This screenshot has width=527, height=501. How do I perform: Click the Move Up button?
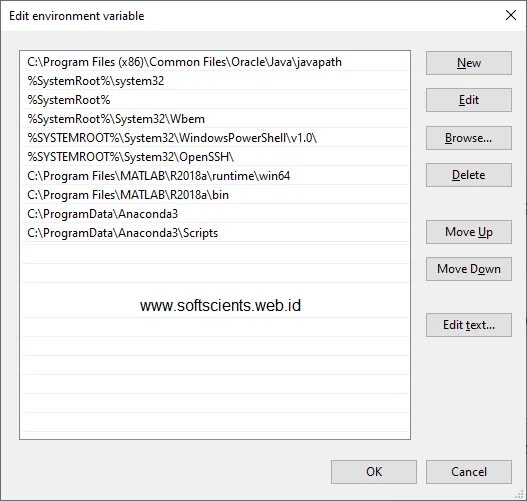469,232
